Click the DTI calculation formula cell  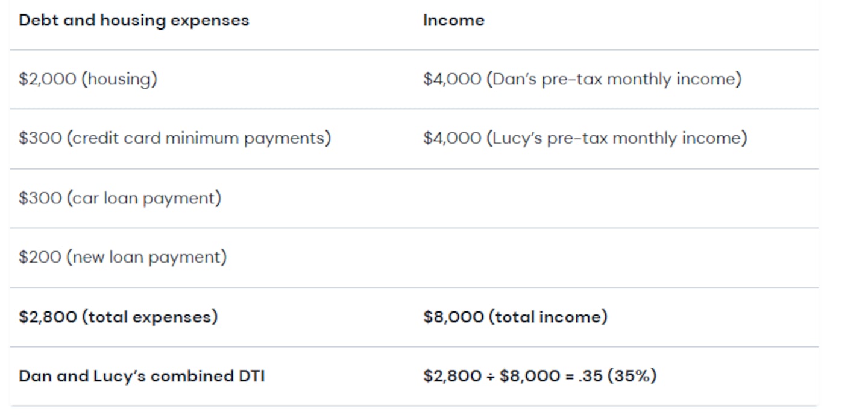coord(539,377)
